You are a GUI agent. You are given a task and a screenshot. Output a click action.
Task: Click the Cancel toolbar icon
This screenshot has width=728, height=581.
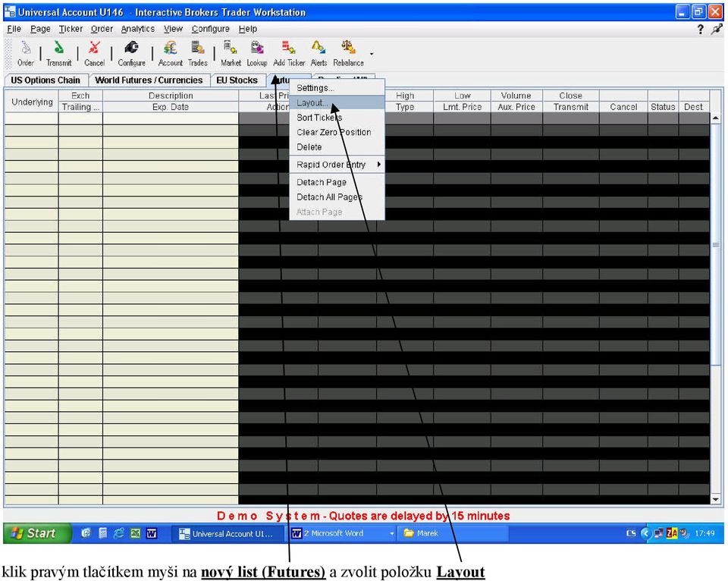(x=94, y=53)
